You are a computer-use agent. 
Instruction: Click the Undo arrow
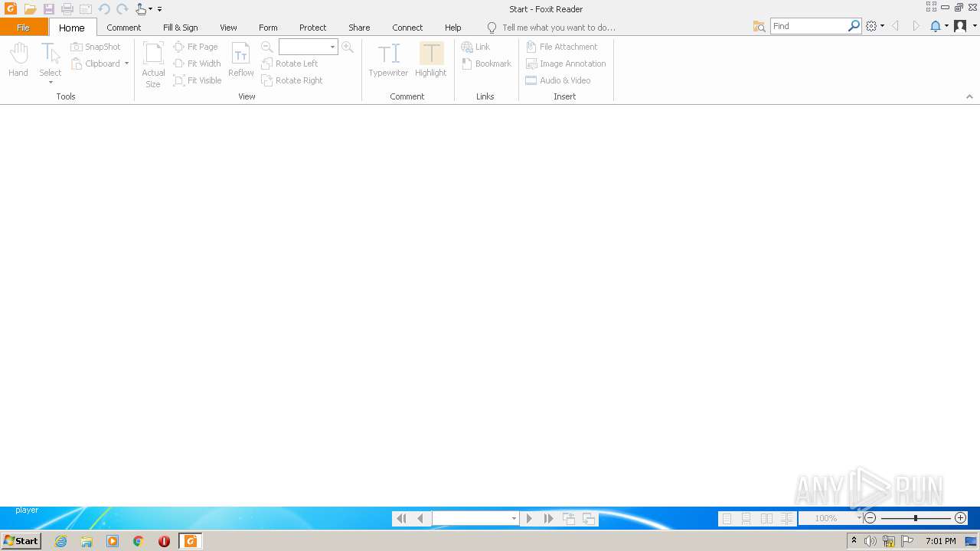[104, 9]
